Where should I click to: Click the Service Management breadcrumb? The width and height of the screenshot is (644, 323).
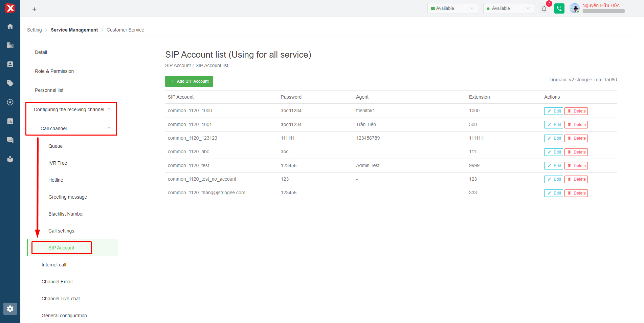[x=74, y=30]
